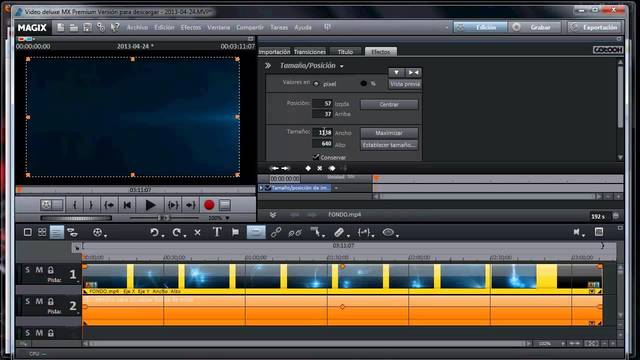This screenshot has height=360, width=640.
Task: Delete the selected object with X icon
Action: 198,232
